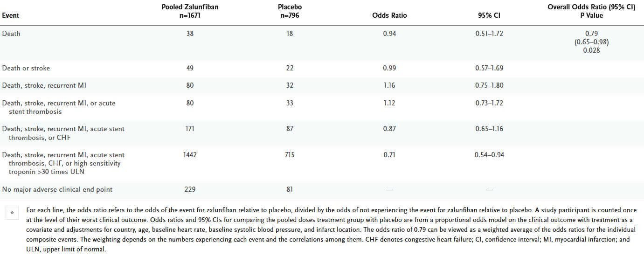Screen dimensions: 644x257
Task: Select the Odds Ratio column header
Action: pos(389,15)
